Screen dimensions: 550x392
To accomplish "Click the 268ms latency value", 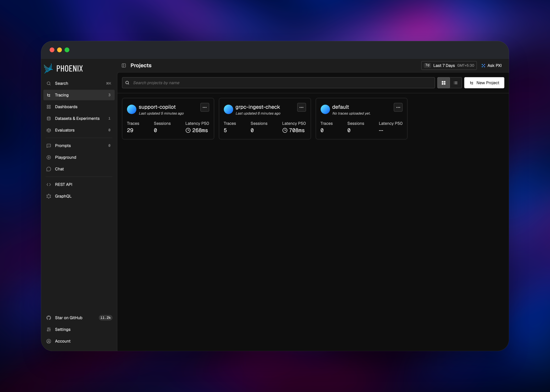I will (x=200, y=130).
